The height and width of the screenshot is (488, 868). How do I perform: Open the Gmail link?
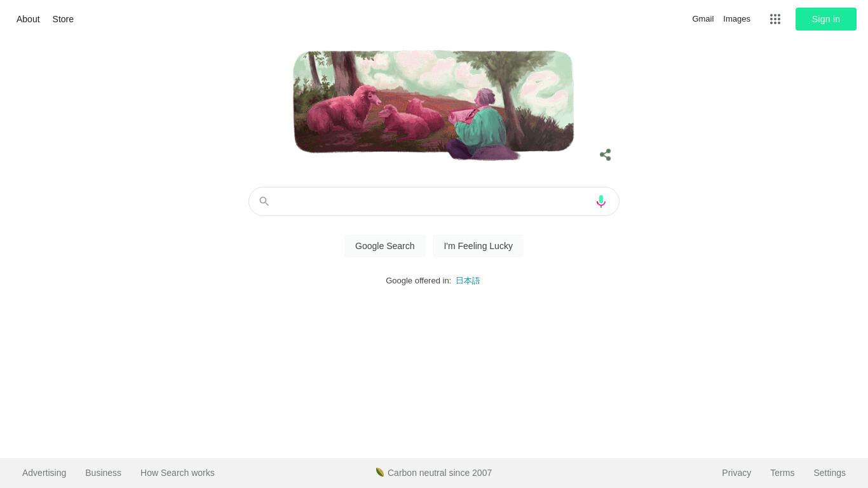click(x=703, y=19)
